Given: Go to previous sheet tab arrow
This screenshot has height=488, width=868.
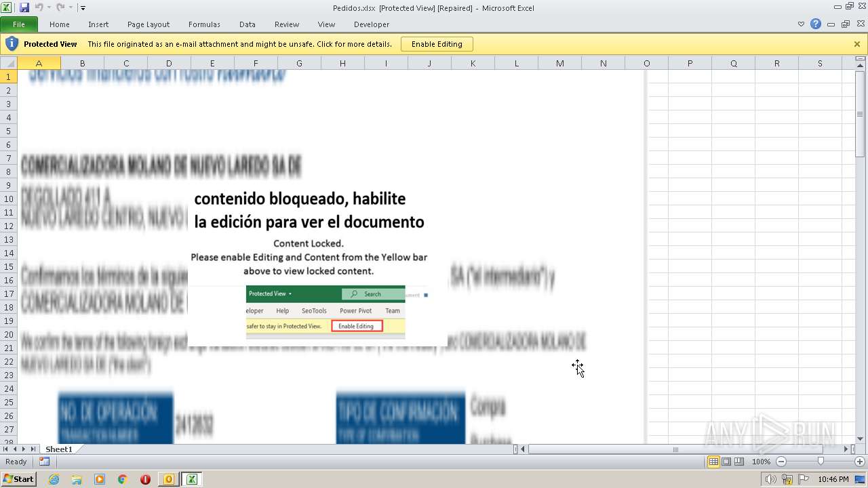Looking at the screenshot, I should pyautogui.click(x=15, y=449).
